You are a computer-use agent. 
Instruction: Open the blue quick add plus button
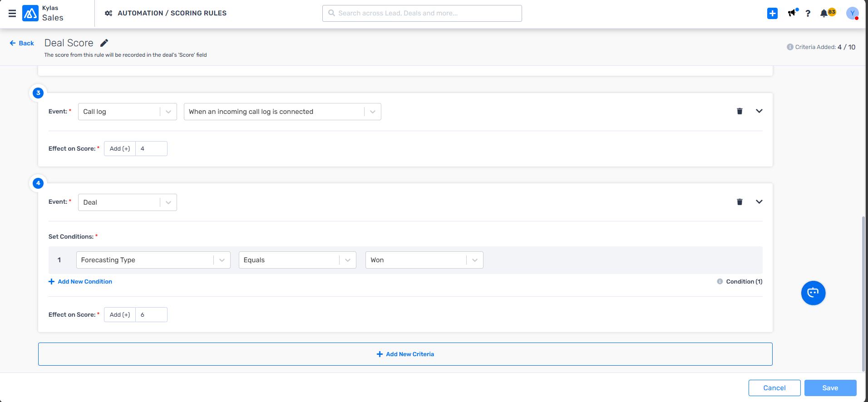(x=772, y=14)
